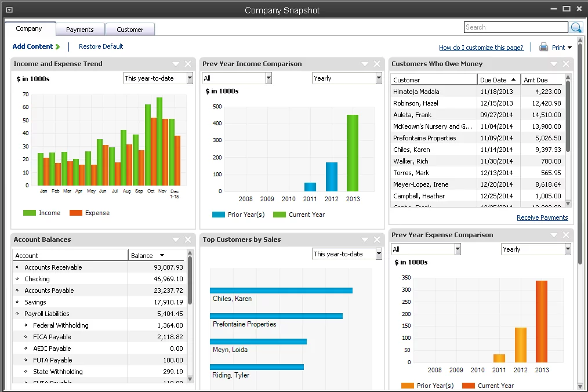The height and width of the screenshot is (392, 588).
Task: Open the Yearly dropdown in Prev Year Income Comparison
Action: coord(346,78)
